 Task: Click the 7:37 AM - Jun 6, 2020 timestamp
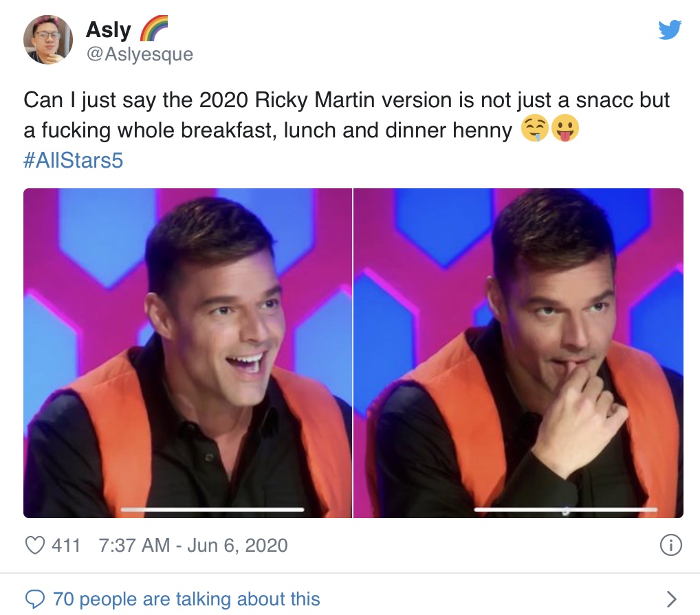(x=193, y=546)
